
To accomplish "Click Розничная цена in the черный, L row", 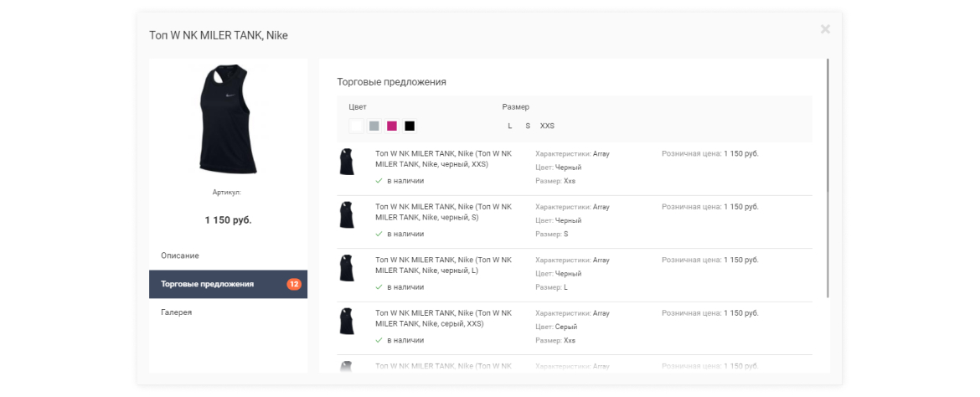I will coord(710,260).
